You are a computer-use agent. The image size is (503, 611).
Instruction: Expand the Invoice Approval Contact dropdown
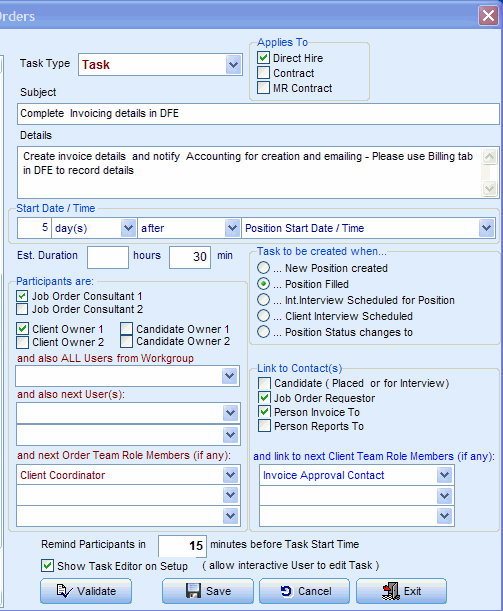[444, 475]
